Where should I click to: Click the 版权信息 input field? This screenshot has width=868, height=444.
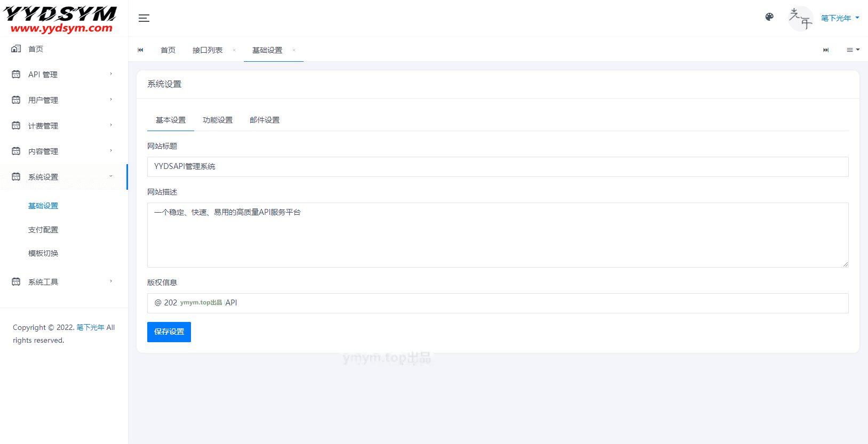(x=498, y=303)
